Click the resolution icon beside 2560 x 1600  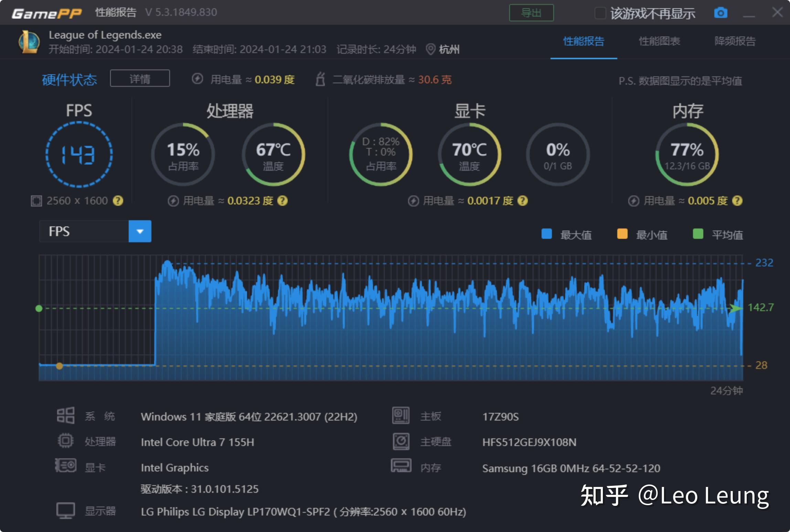[36, 201]
